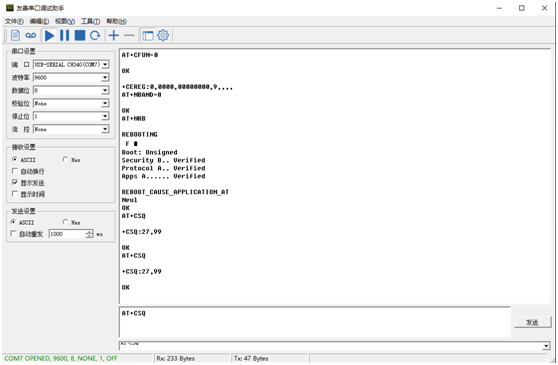Select Hex in send settings

(x=72, y=222)
